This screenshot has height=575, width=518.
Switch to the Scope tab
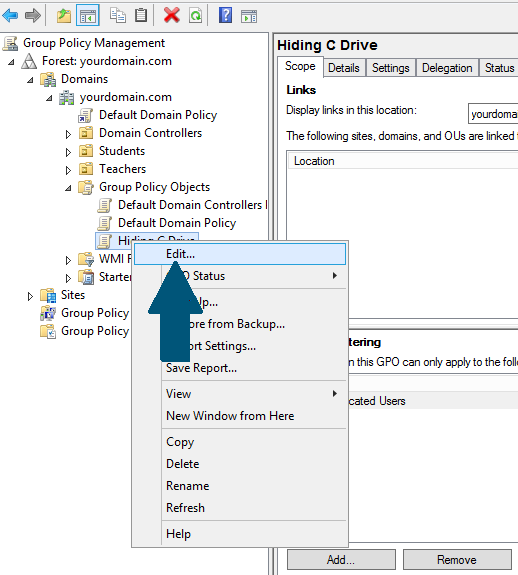300,66
